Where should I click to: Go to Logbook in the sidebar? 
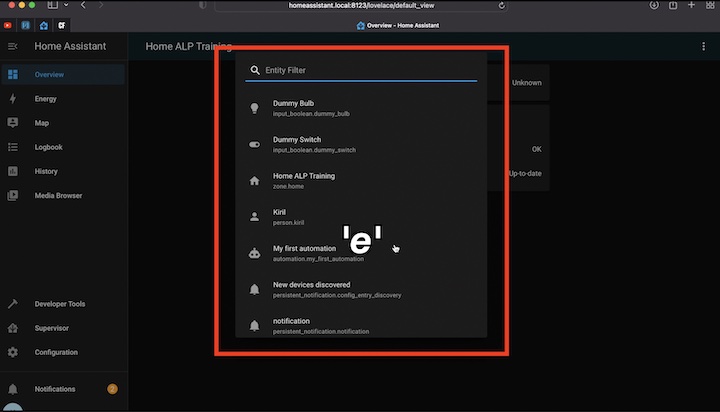(x=63, y=147)
